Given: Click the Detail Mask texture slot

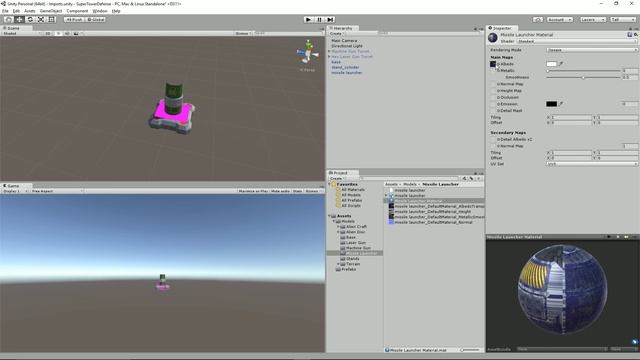Looking at the screenshot, I should point(493,111).
